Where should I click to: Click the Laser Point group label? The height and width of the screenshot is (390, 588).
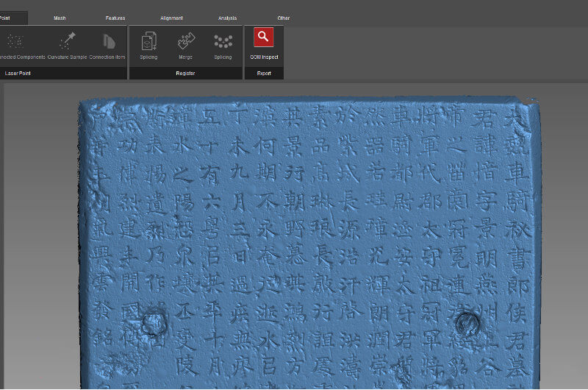point(18,73)
